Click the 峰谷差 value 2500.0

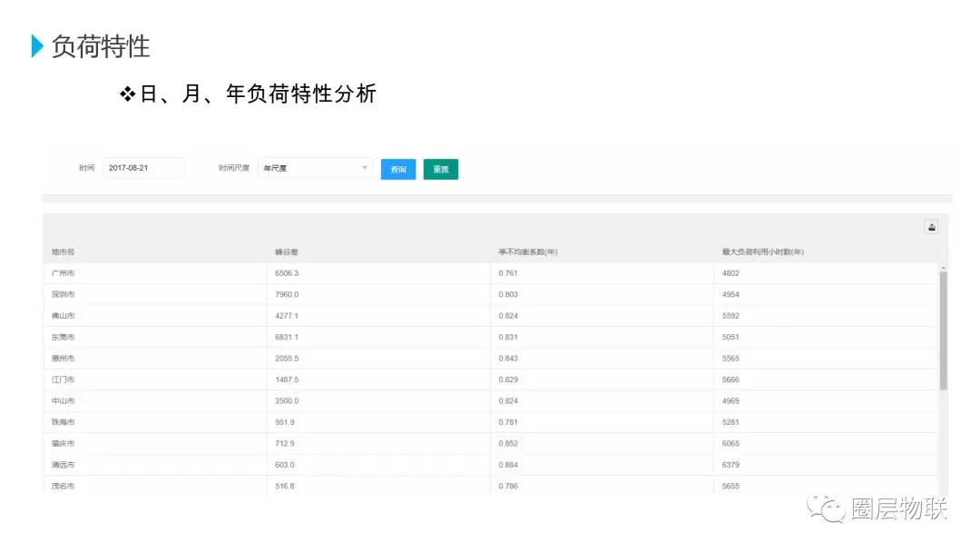pyautogui.click(x=287, y=400)
